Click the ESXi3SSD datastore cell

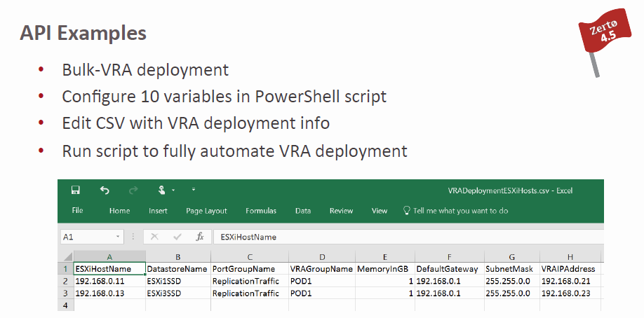click(x=178, y=293)
